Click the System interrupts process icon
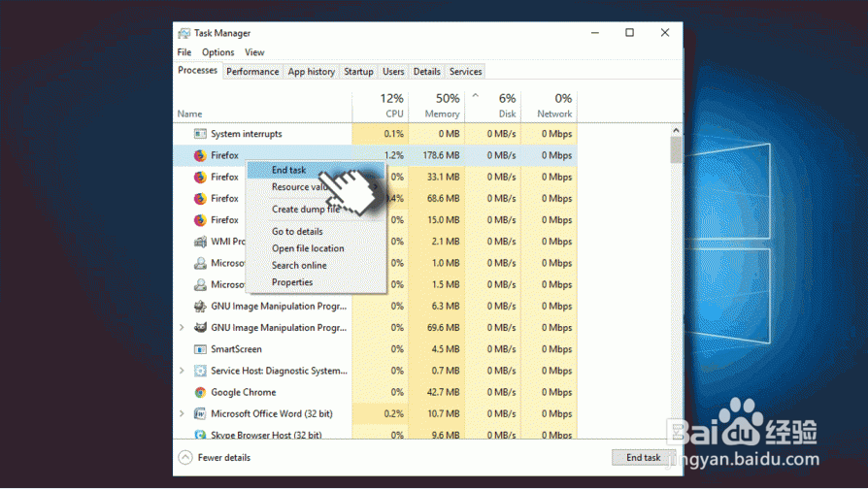This screenshot has width=868, height=489. pos(200,134)
